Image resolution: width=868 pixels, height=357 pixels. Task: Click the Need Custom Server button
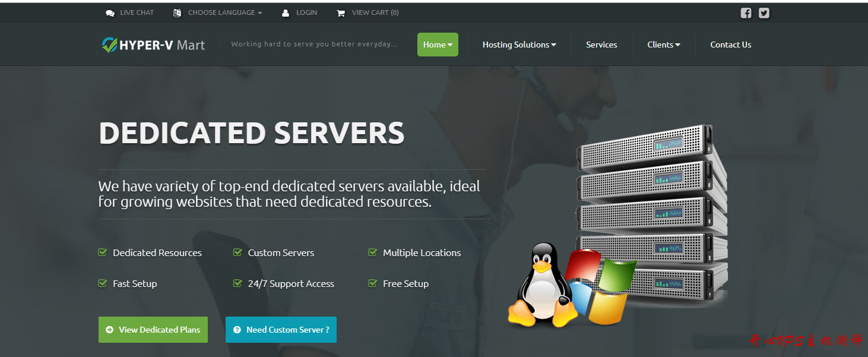point(281,330)
